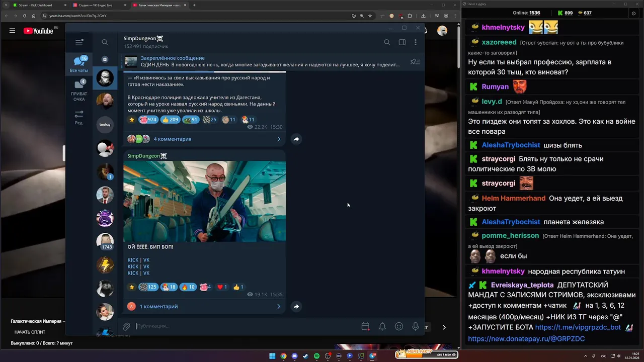Open Spotify from the taskbar
Screen dimensions: 644x362
point(316,356)
